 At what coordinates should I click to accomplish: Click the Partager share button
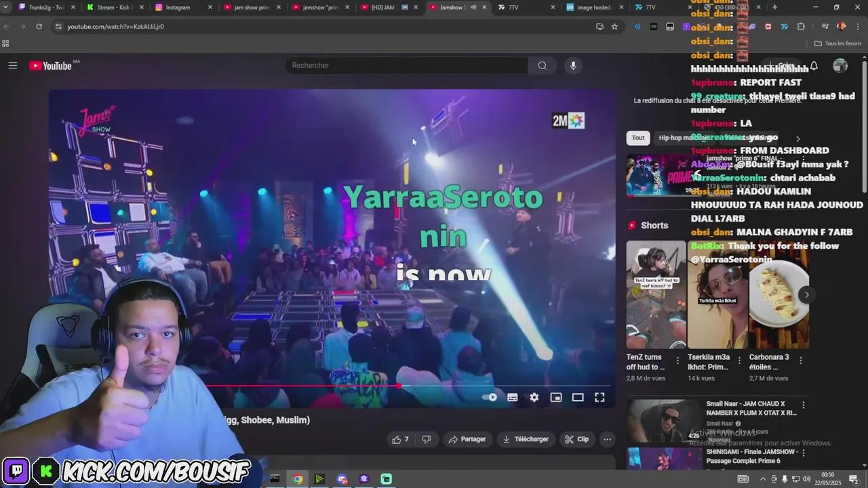[x=467, y=439]
